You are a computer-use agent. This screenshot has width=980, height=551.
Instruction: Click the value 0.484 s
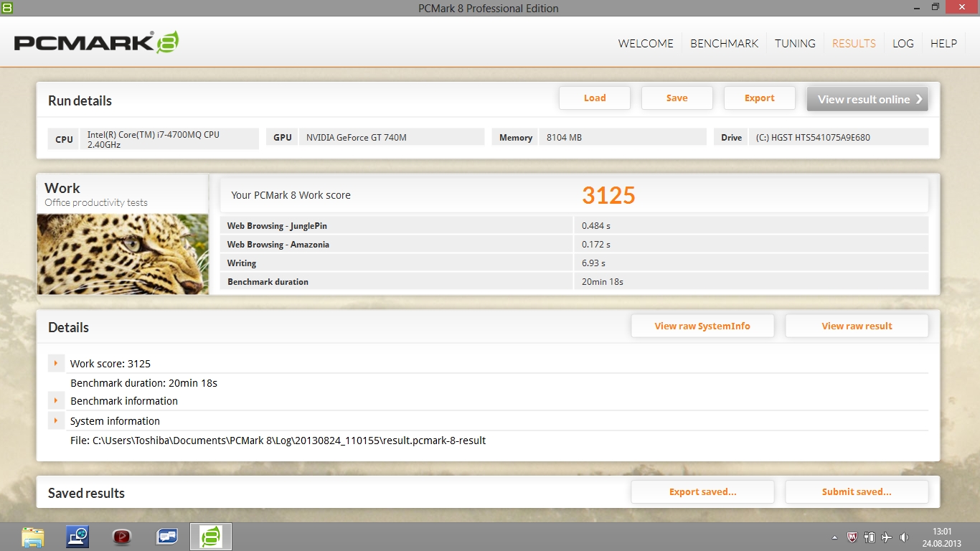596,226
